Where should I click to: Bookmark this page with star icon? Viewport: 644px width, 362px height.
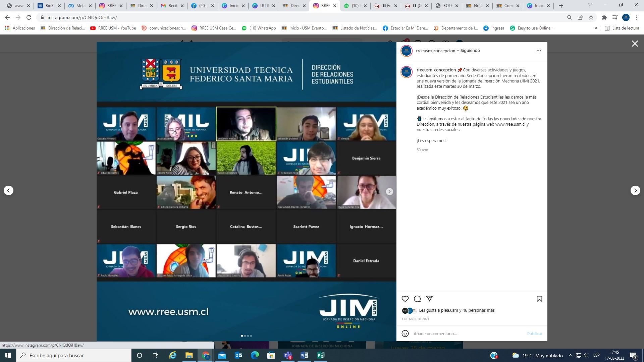click(591, 17)
